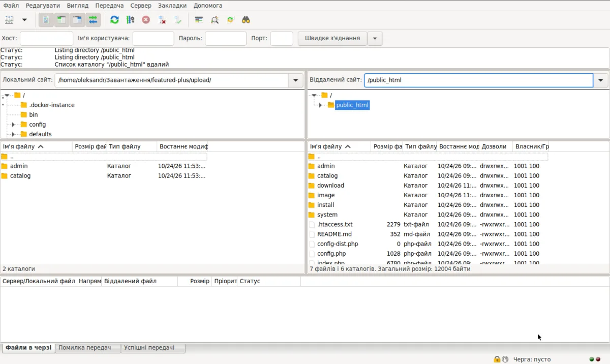Viewport: 610px width, 364px height.
Task: Sort local files by Тип файлу
Action: (x=131, y=146)
